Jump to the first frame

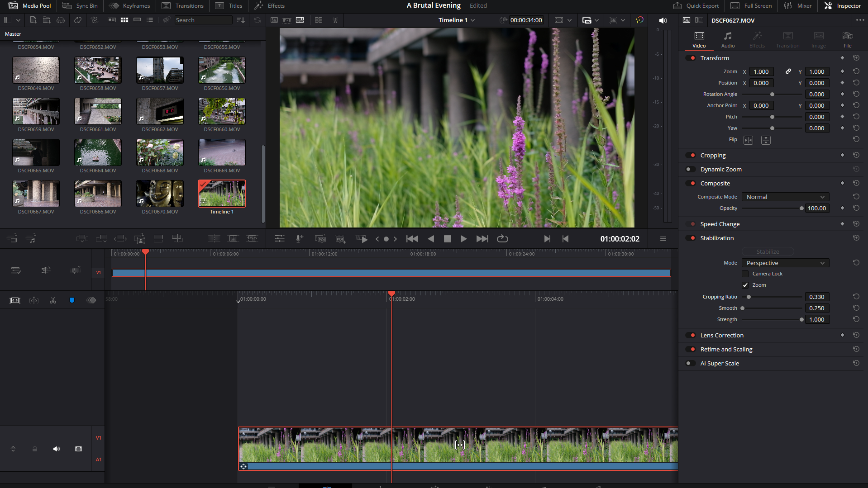click(x=412, y=239)
